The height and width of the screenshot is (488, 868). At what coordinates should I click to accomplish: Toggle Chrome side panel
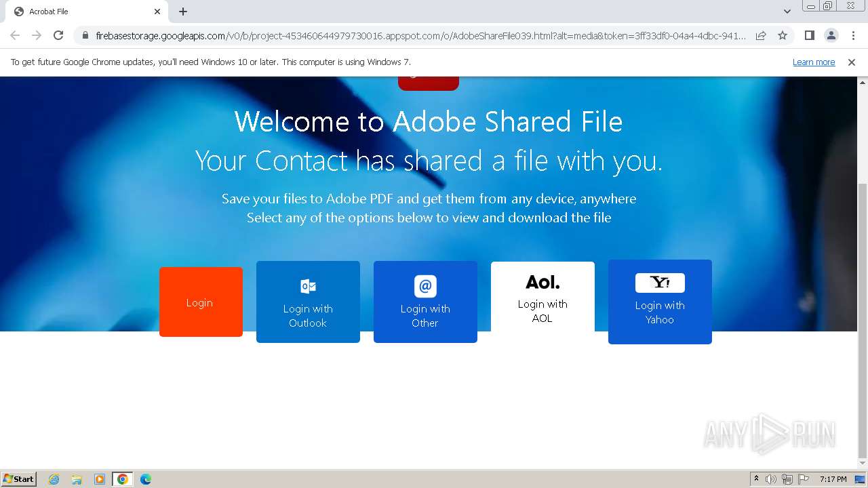pyautogui.click(x=809, y=35)
